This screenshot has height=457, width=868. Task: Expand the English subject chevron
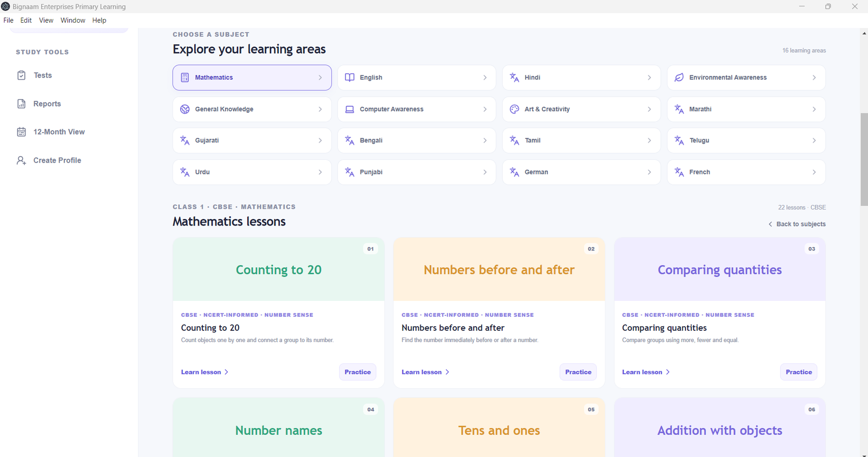coord(485,78)
